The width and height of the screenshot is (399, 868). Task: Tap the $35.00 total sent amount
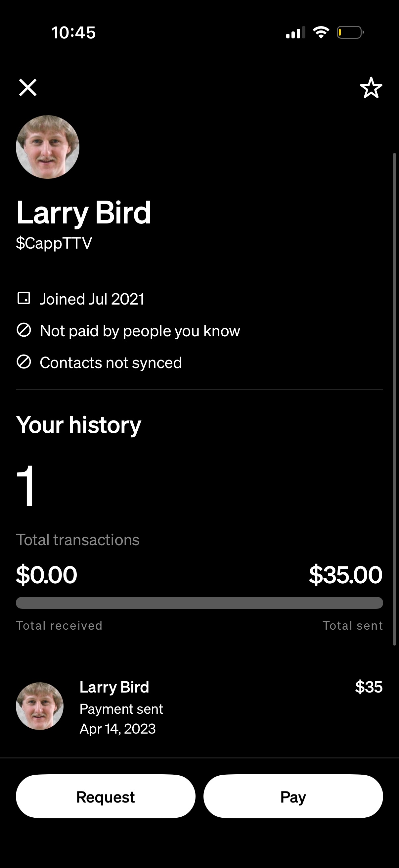coord(345,575)
